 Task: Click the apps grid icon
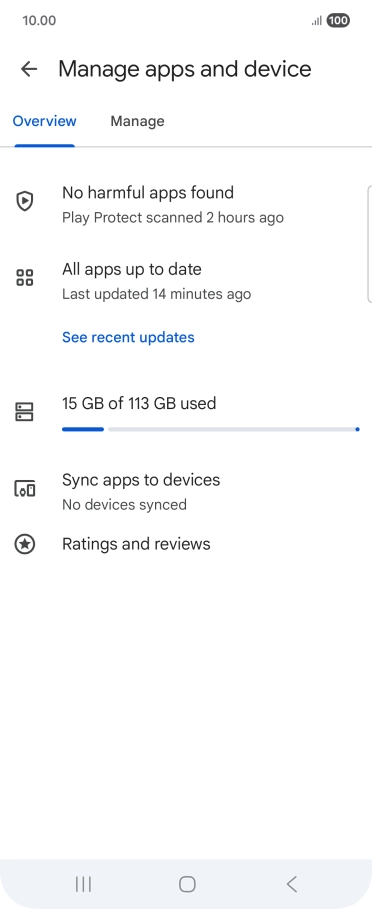[24, 278]
